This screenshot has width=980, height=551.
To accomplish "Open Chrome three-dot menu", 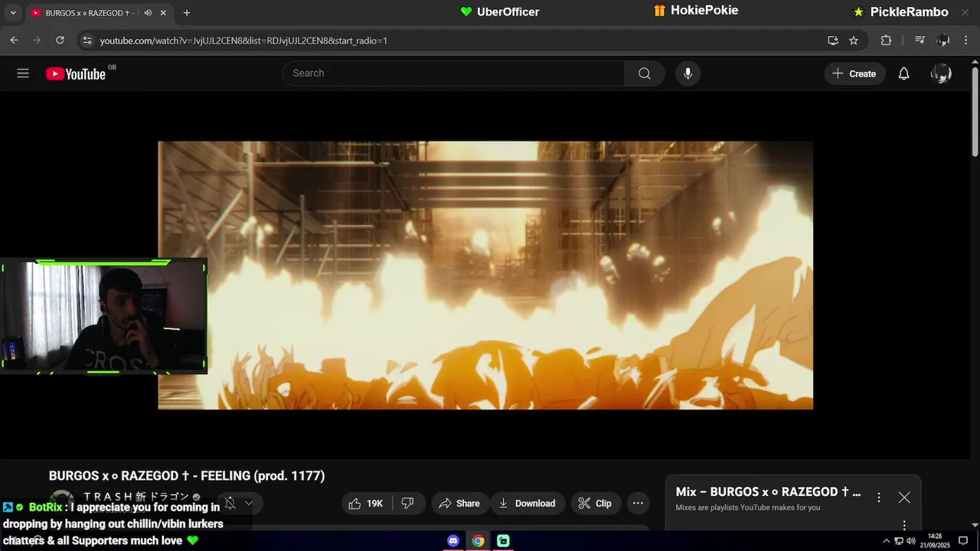I will click(x=967, y=41).
